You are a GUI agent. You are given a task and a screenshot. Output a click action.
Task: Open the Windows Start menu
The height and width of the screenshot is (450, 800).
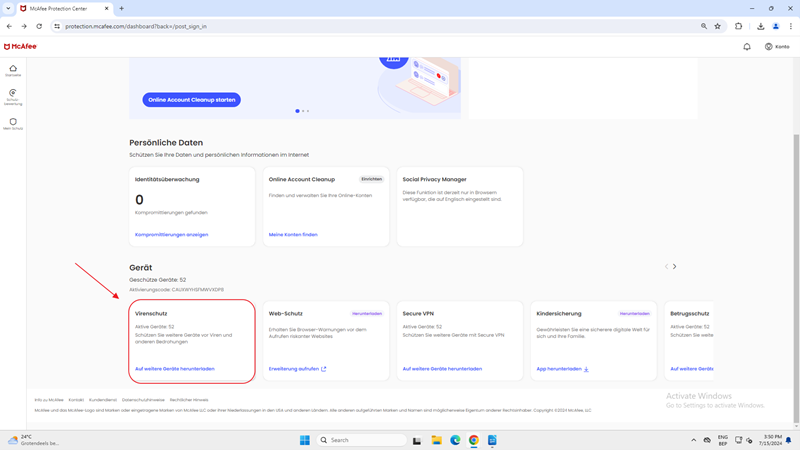[x=305, y=440]
